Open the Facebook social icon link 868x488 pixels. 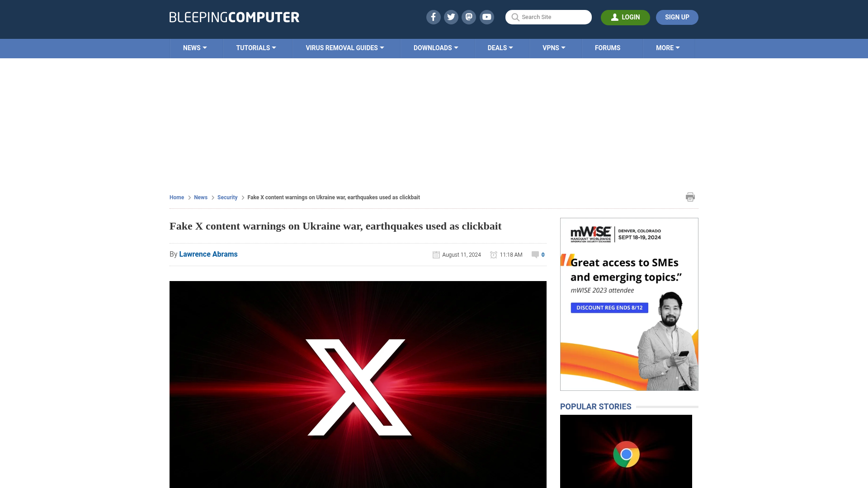coord(434,17)
